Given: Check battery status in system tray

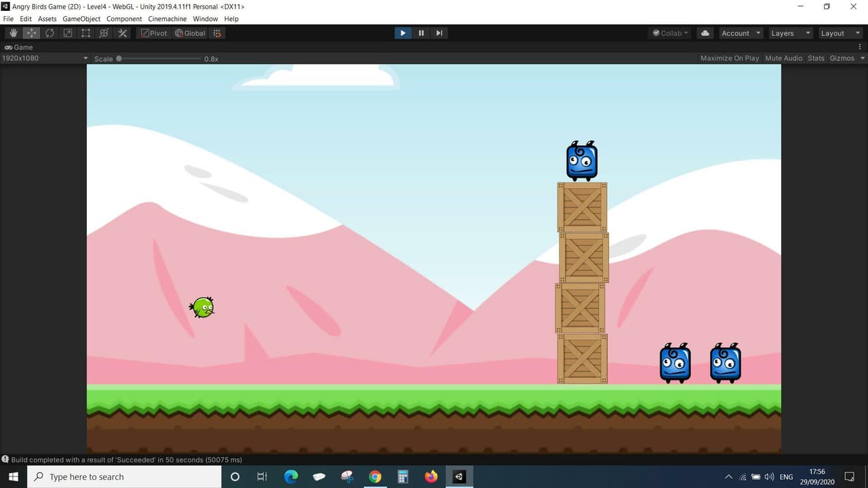Looking at the screenshot, I should pos(756,477).
